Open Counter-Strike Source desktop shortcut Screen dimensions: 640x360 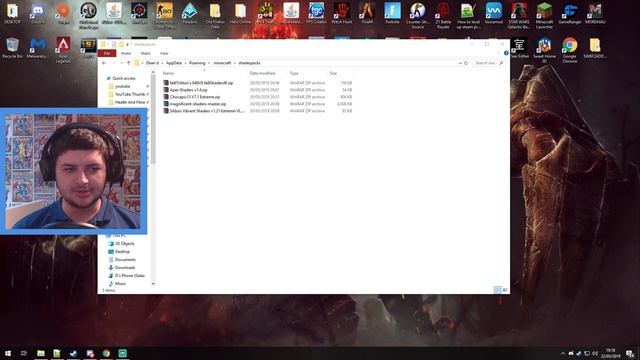(x=418, y=16)
